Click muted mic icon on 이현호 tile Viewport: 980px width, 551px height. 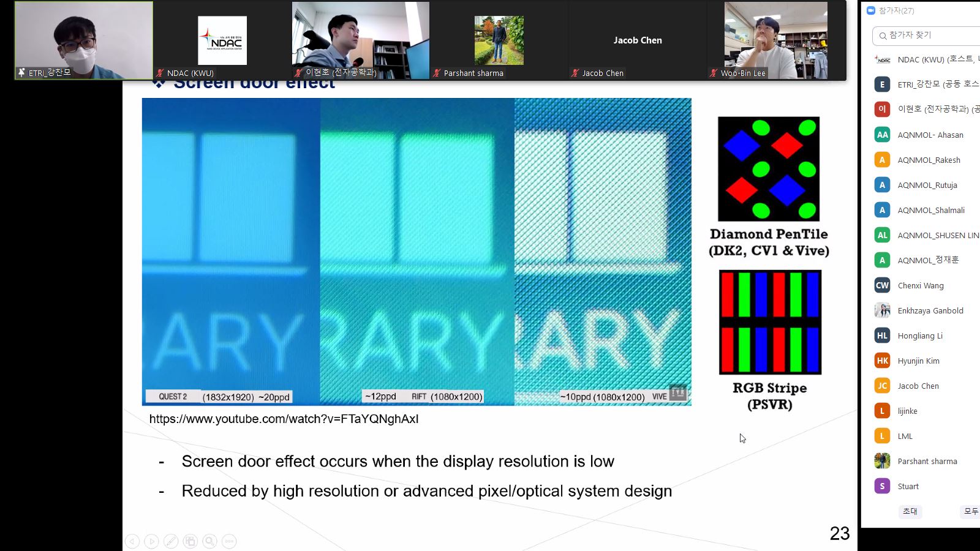tap(298, 73)
